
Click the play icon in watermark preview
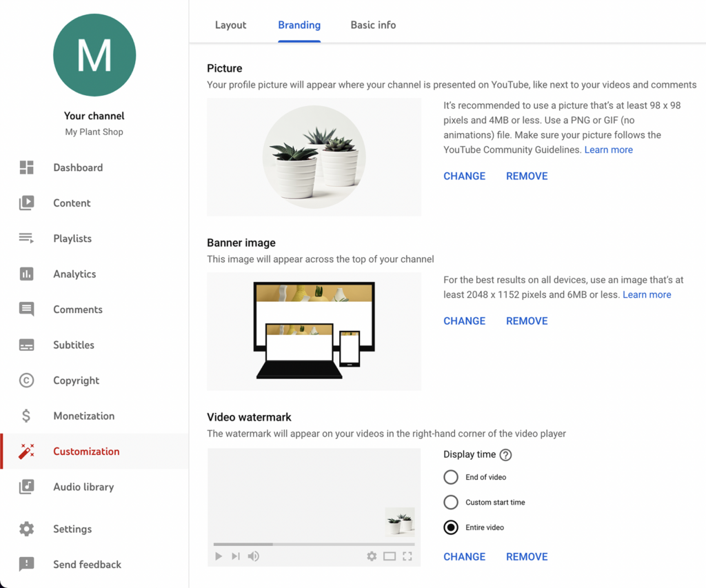(219, 556)
